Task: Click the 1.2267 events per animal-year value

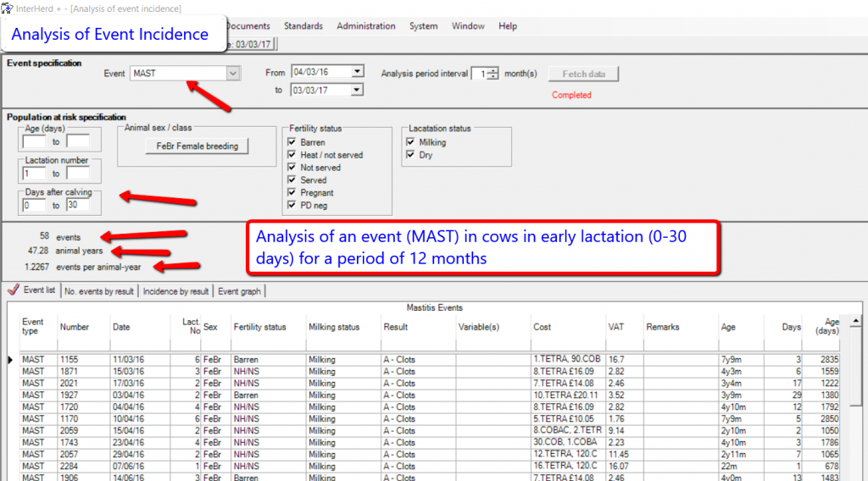Action: pyautogui.click(x=36, y=267)
